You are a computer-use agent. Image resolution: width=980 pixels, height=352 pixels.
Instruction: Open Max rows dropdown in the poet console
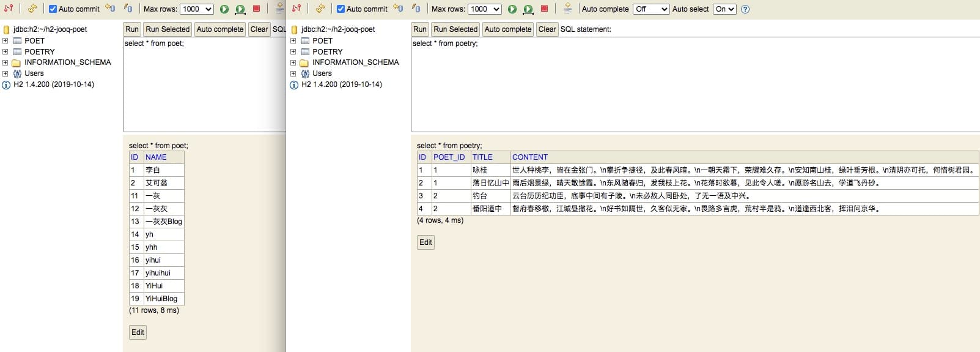(196, 9)
